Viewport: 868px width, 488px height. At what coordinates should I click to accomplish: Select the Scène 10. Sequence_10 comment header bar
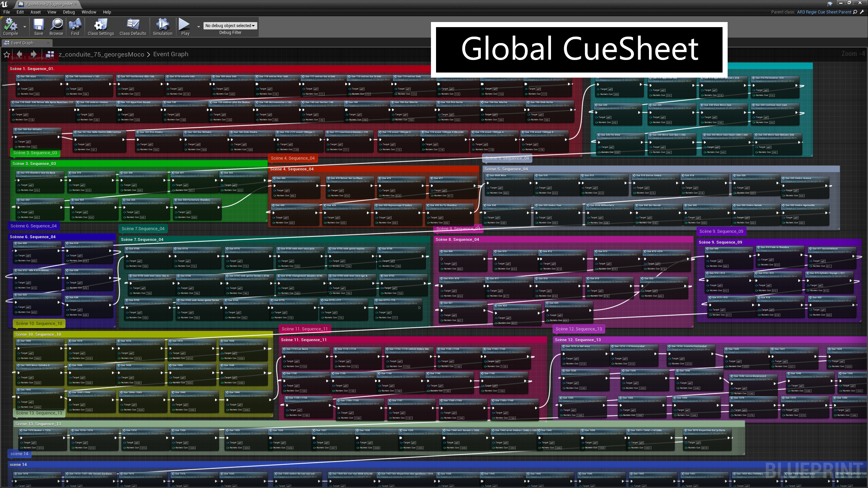[143, 334]
